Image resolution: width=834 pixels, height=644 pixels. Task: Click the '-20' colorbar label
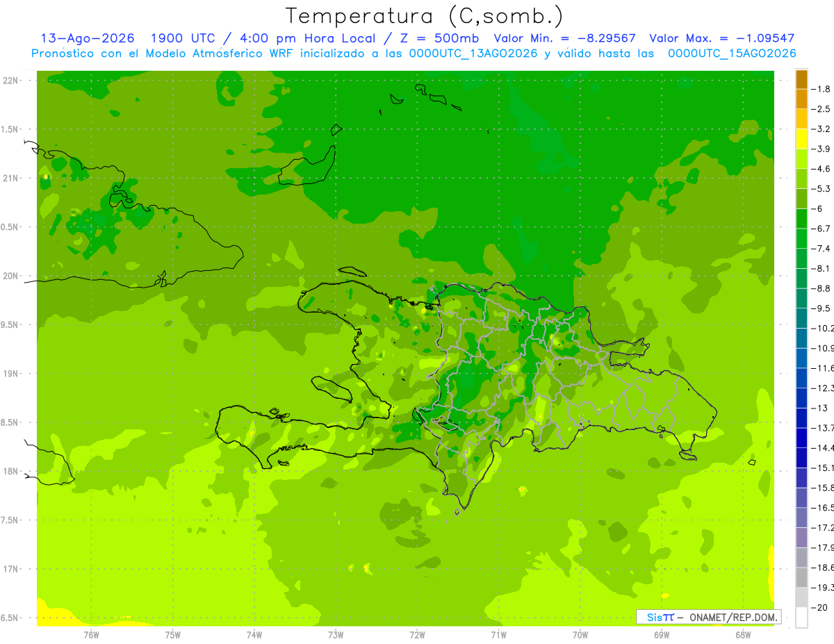[x=819, y=608]
